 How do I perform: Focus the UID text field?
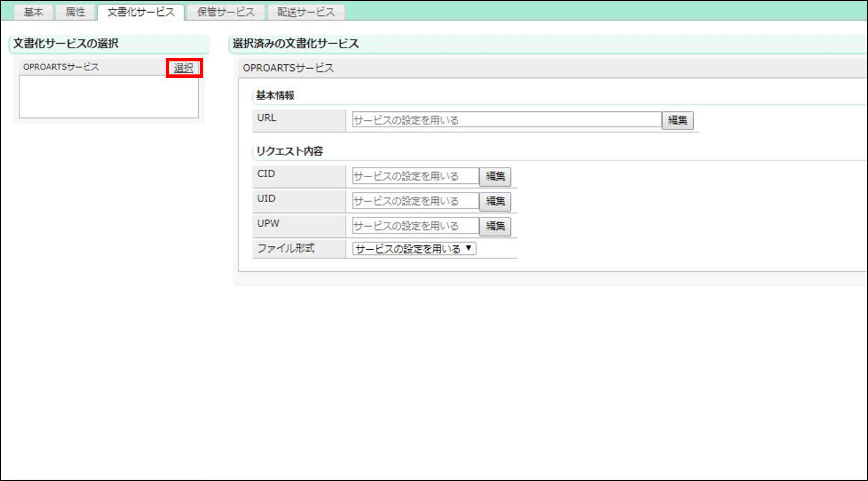click(415, 201)
